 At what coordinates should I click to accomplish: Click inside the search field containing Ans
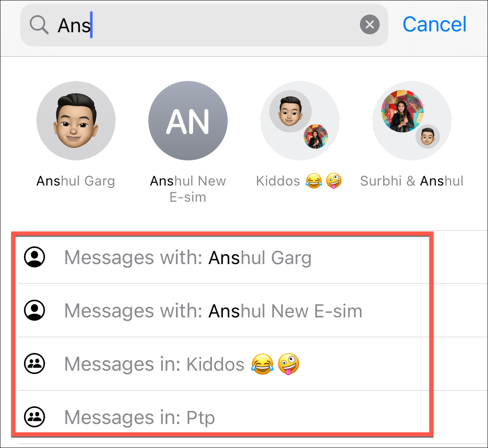click(204, 25)
